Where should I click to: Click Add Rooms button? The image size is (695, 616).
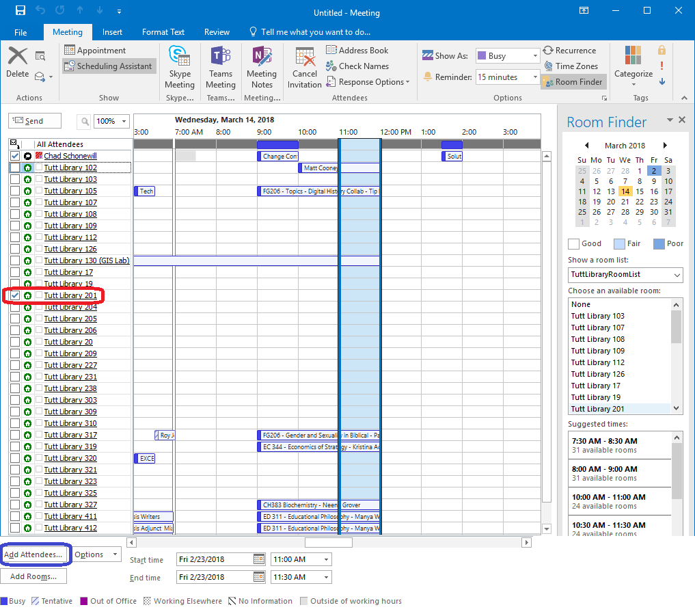point(33,576)
